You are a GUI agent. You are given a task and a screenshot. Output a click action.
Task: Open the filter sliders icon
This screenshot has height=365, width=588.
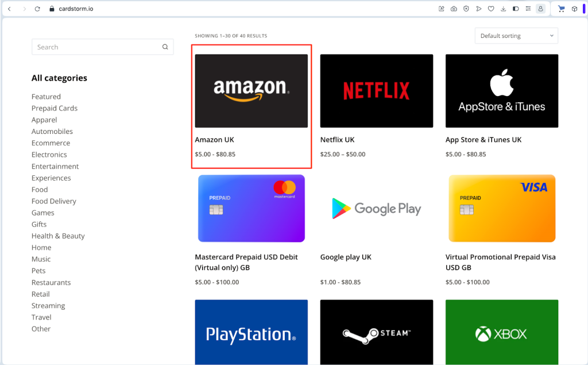tap(528, 9)
